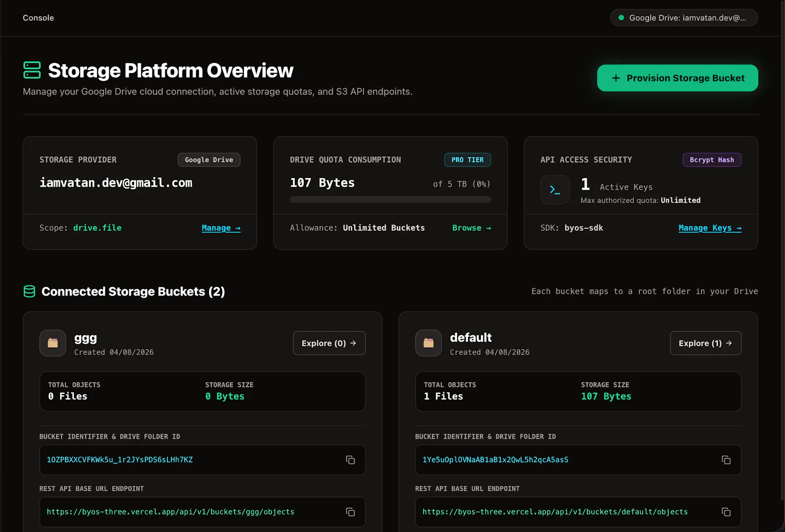Click the byos-sdk SDK value
785x532 pixels.
click(x=584, y=228)
